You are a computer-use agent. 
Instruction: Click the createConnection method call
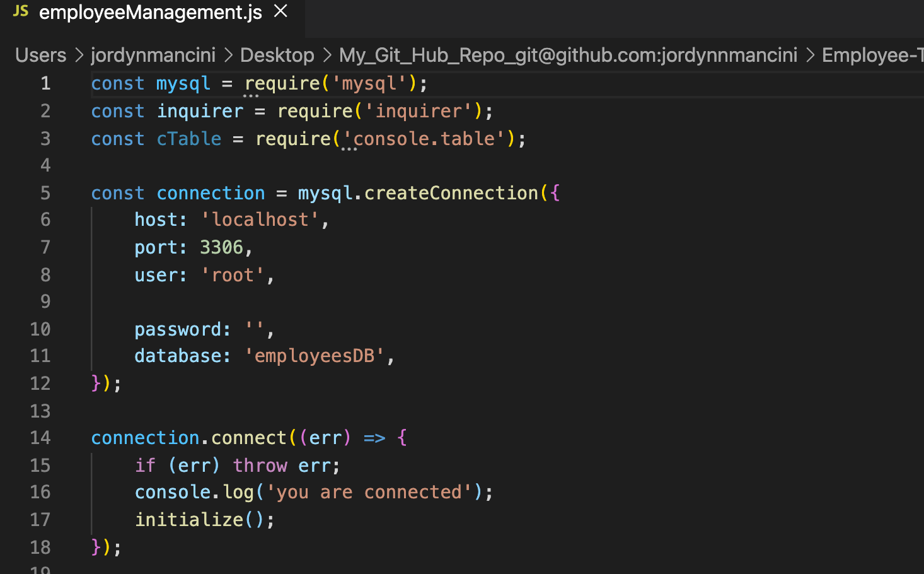pyautogui.click(x=451, y=193)
